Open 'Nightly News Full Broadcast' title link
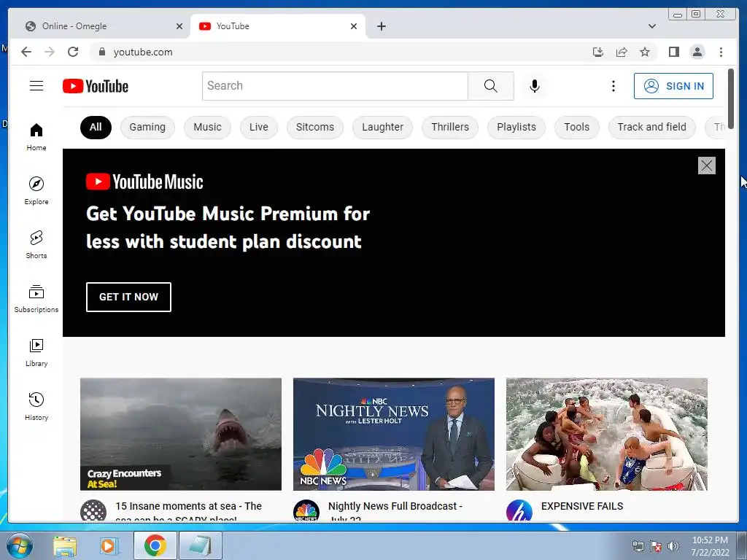The width and height of the screenshot is (747, 560). point(395,511)
